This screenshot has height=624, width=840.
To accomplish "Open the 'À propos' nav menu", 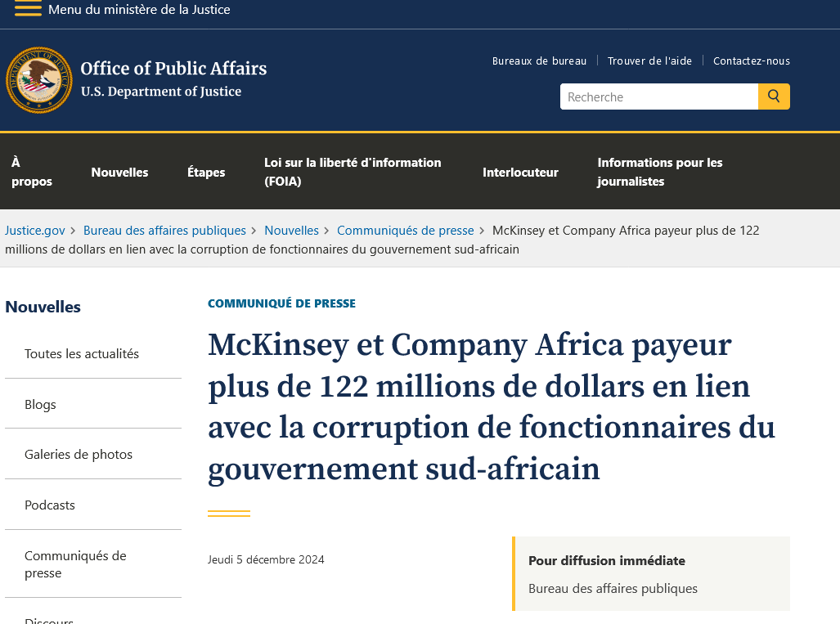I will pos(32,172).
